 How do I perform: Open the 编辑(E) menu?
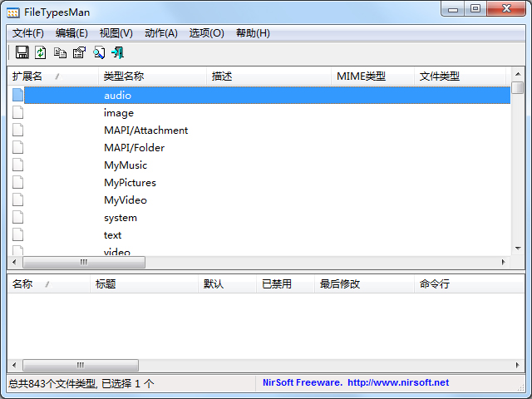click(71, 33)
